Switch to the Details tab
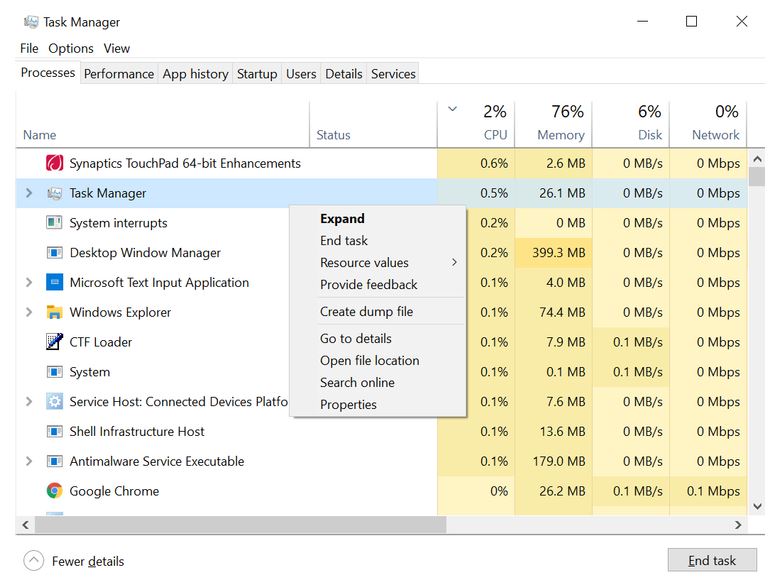 click(344, 74)
